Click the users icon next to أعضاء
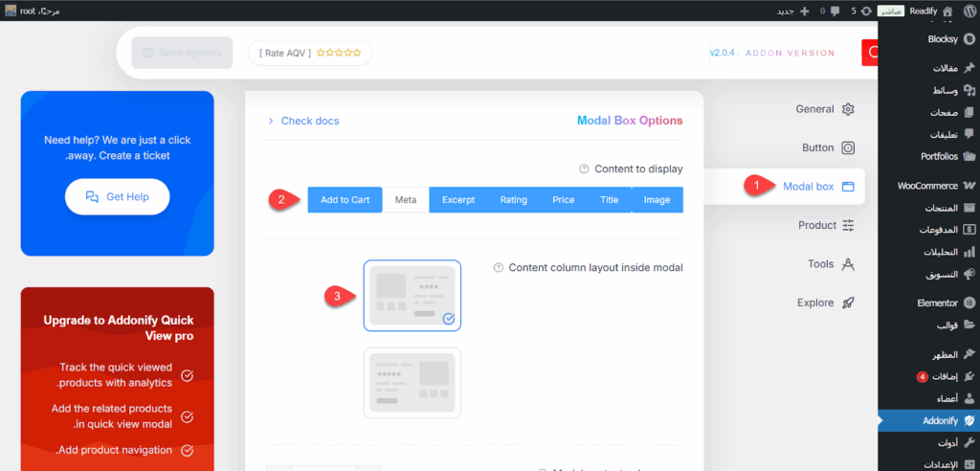The image size is (980, 471). point(969,398)
